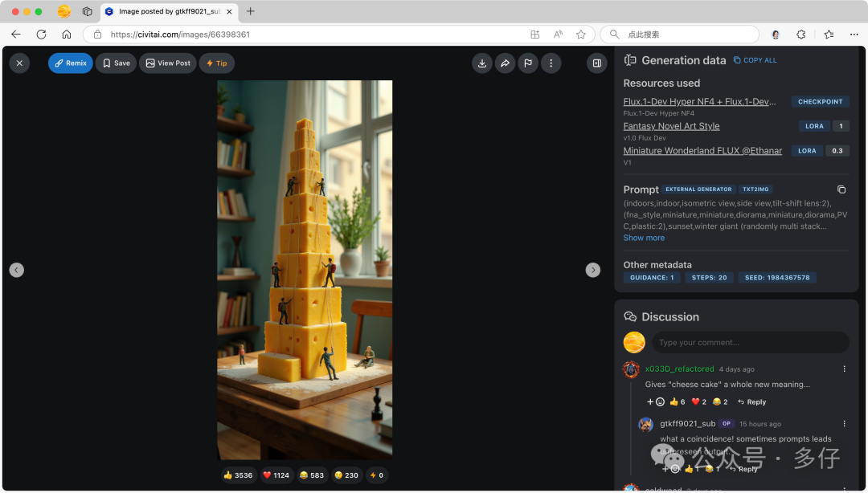
Task: Open the image's three-dot options menu
Action: pyautogui.click(x=551, y=63)
